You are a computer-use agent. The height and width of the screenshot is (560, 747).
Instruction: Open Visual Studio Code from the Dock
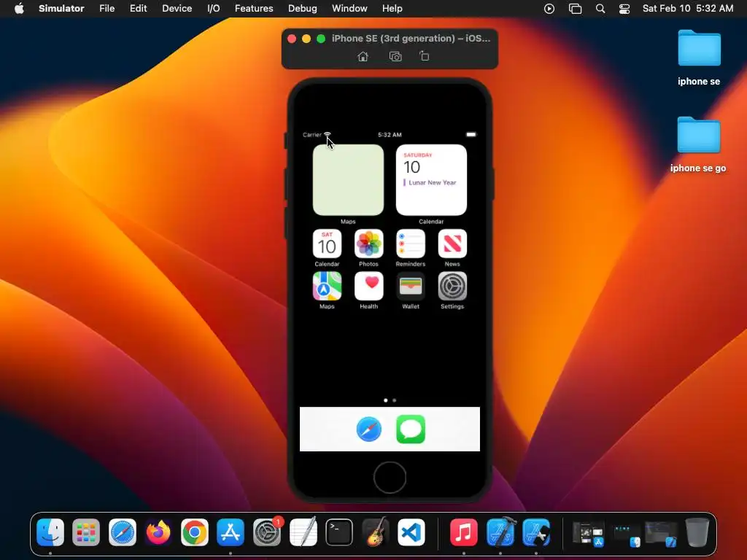411,532
